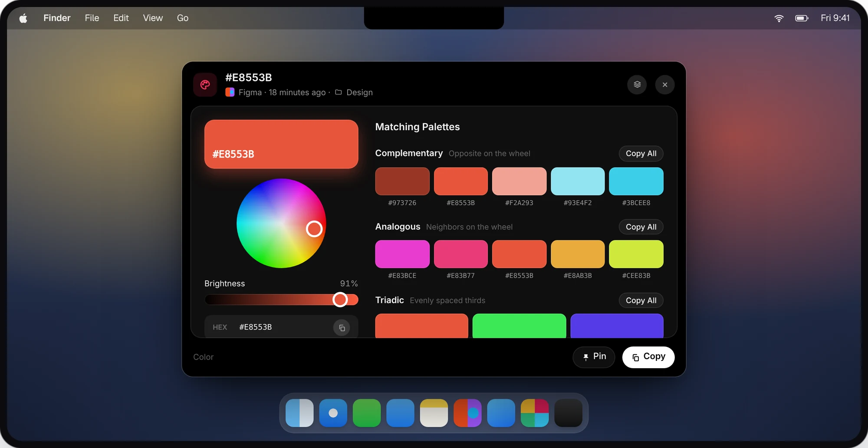Click the copy icon in the HEX field
This screenshot has width=868, height=448.
click(x=342, y=328)
